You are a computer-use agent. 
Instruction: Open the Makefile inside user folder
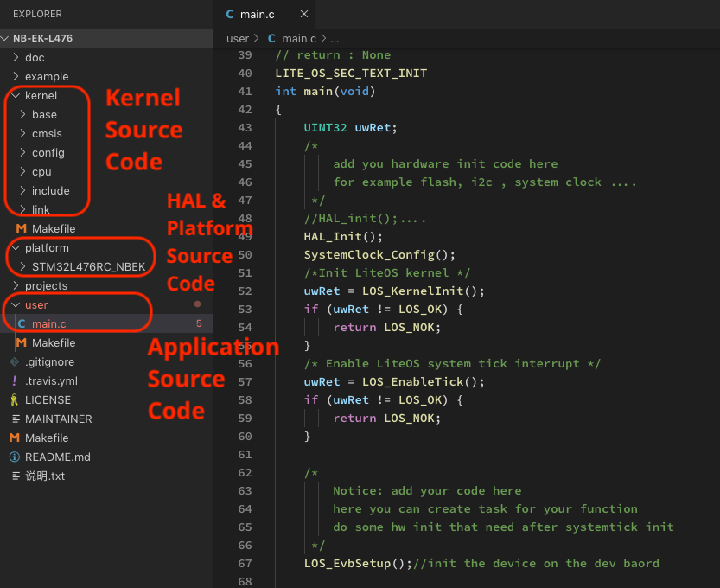click(x=54, y=342)
